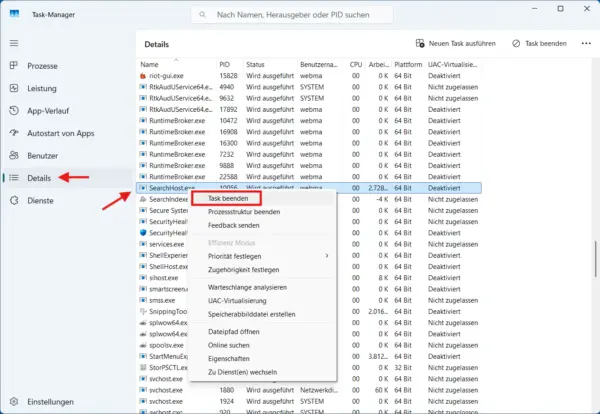Image resolution: width=600 pixels, height=414 pixels.
Task: Open the Autostart von Apps page
Action: 60,133
